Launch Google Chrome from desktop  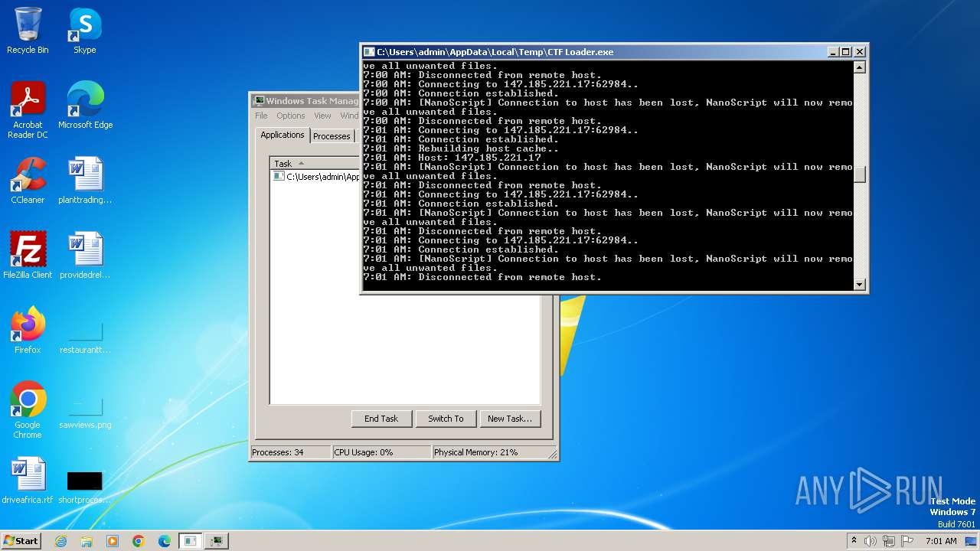tap(28, 409)
